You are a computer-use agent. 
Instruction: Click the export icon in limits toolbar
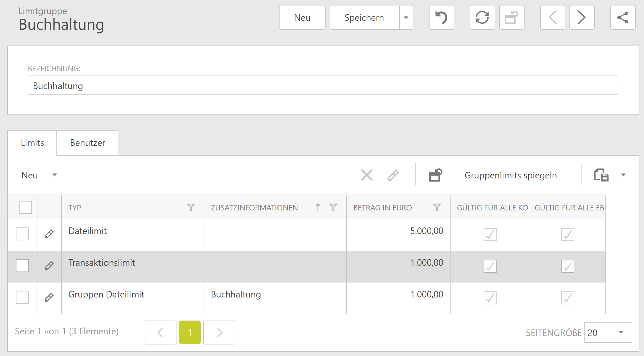[601, 175]
